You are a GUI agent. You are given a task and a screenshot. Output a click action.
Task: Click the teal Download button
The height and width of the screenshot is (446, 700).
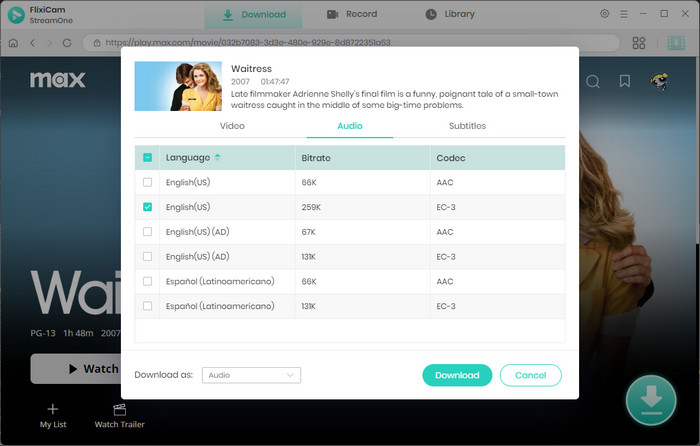[457, 375]
